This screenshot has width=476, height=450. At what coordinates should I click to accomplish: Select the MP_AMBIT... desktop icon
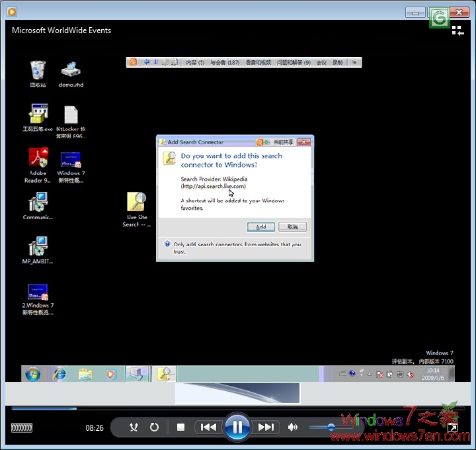pos(38,250)
